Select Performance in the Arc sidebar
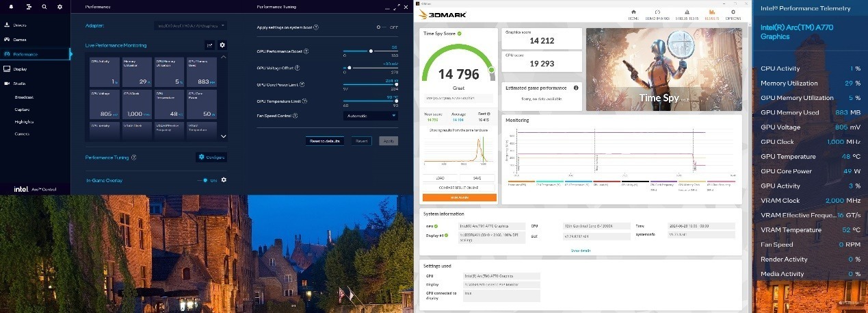 (35, 54)
